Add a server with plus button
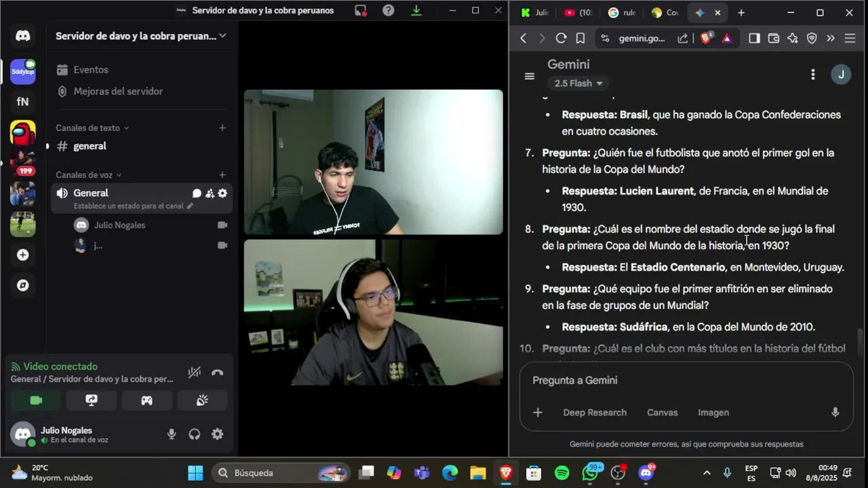 (22, 255)
